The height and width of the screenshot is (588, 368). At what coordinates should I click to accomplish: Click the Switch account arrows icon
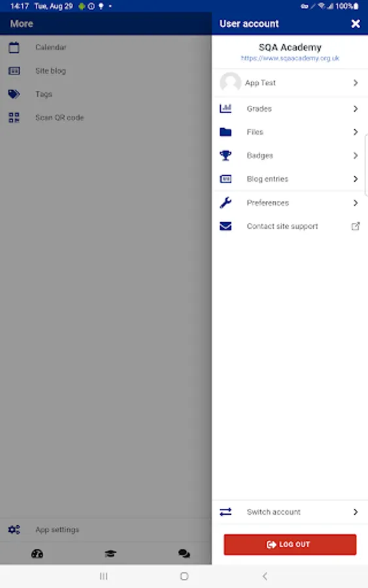pyautogui.click(x=226, y=512)
